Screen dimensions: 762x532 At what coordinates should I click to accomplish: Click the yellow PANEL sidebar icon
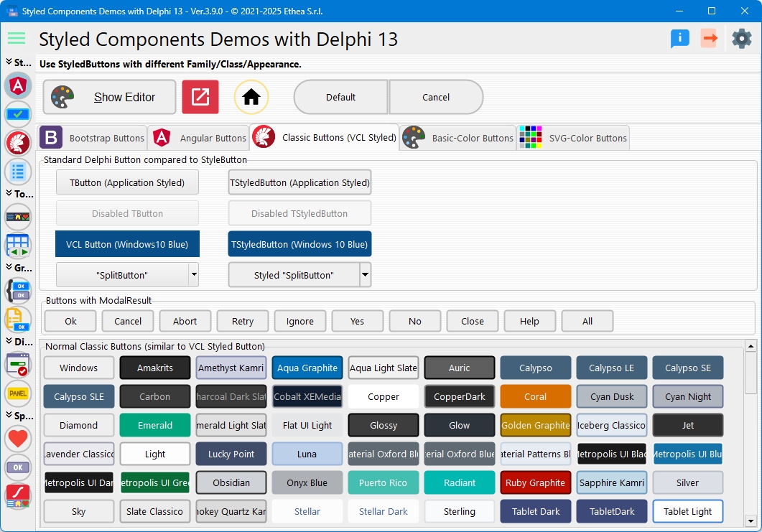18,393
